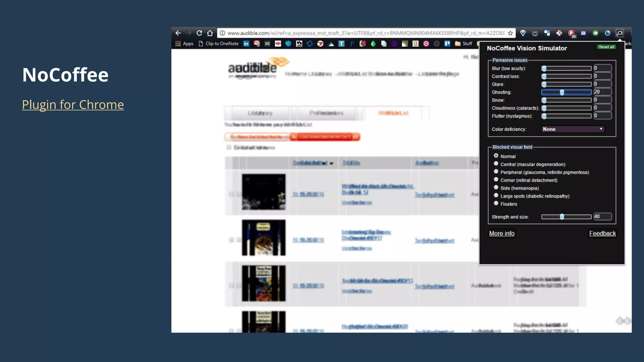644x362 pixels.
Task: Click the green circular extension icon
Action: [x=595, y=33]
